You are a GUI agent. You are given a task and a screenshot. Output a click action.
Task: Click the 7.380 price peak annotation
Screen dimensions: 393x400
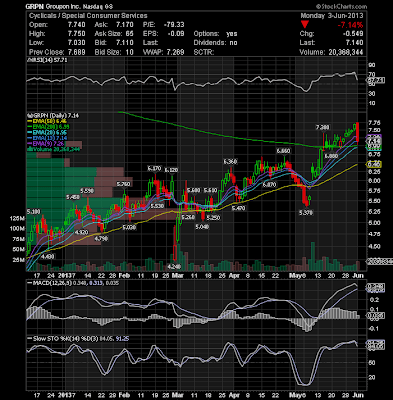click(x=323, y=127)
